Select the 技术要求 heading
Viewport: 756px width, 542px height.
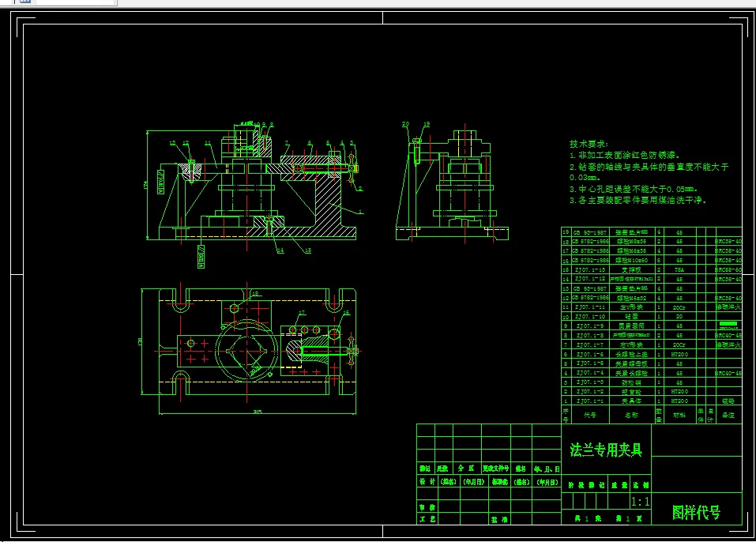[x=589, y=144]
